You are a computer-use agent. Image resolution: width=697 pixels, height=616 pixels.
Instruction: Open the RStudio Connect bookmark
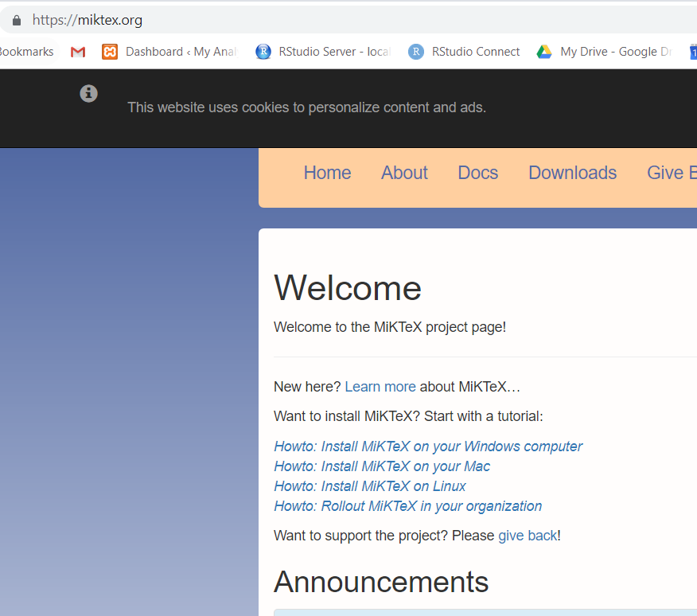click(464, 51)
